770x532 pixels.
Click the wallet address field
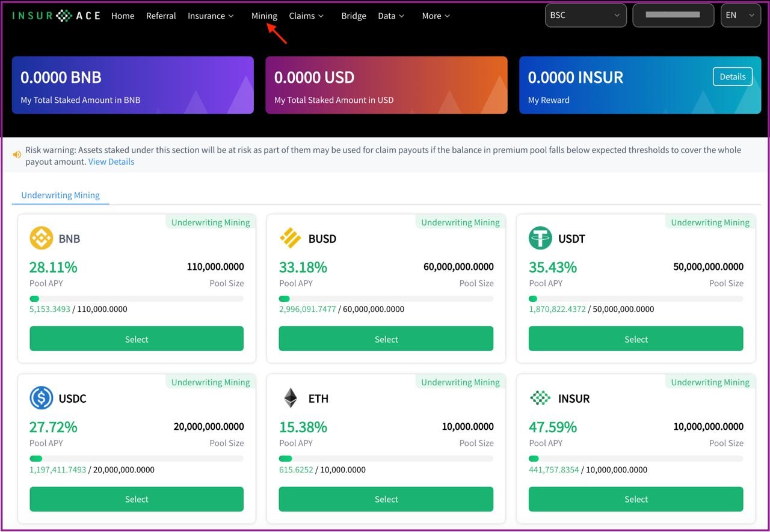[673, 16]
